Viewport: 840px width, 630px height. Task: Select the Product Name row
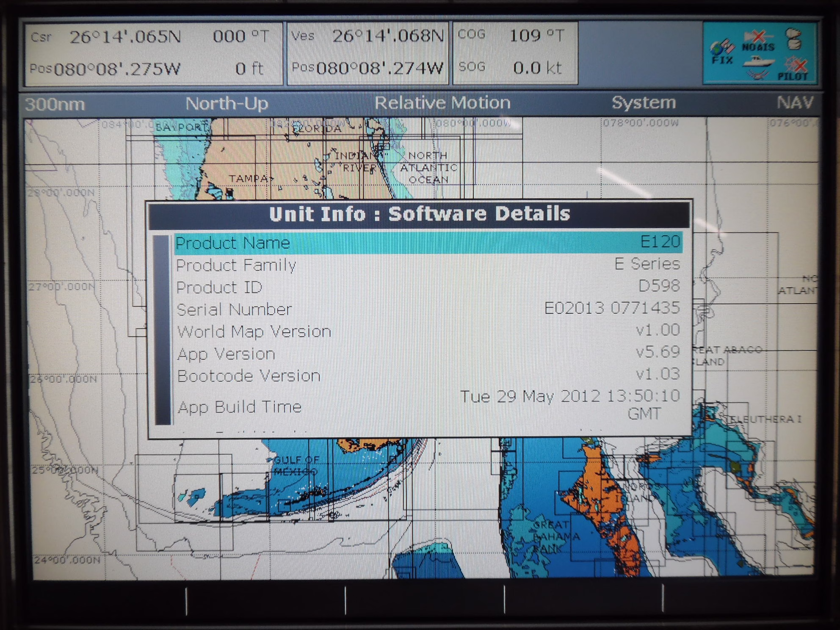428,243
